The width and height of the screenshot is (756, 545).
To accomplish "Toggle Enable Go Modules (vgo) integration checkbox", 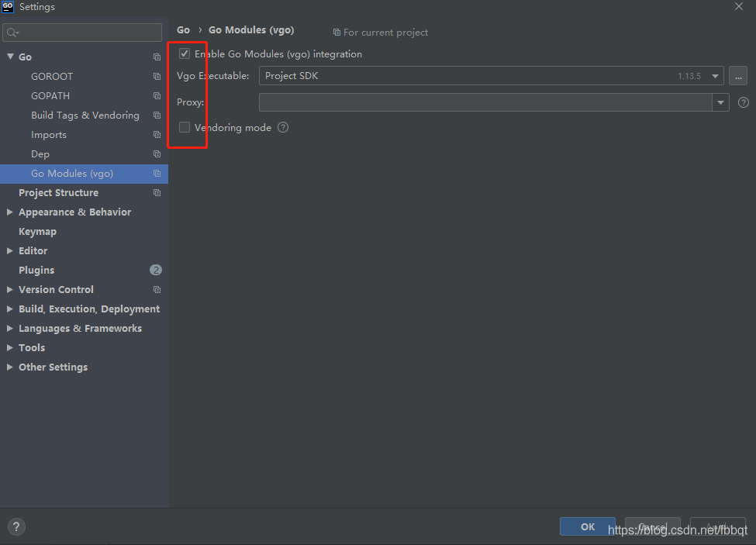I will [x=185, y=53].
